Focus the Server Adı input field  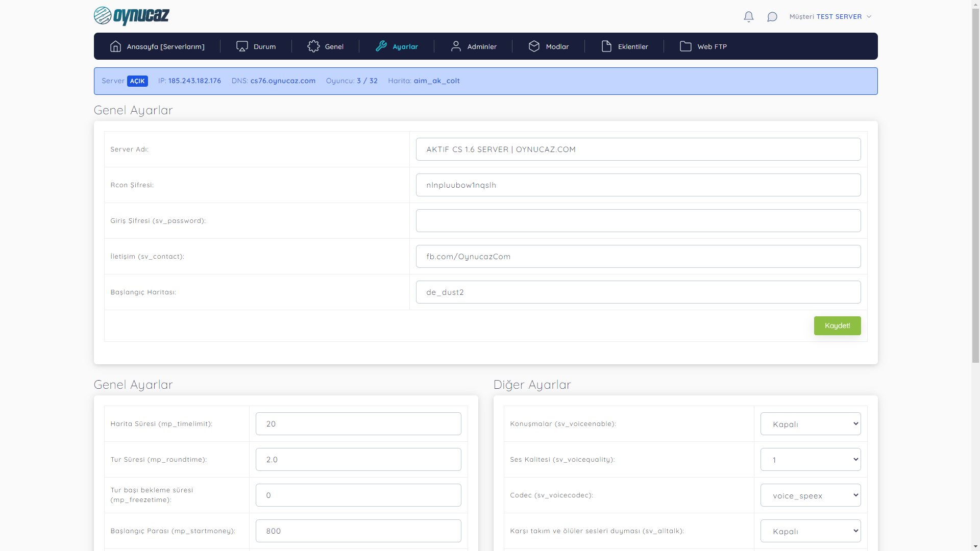[638, 149]
